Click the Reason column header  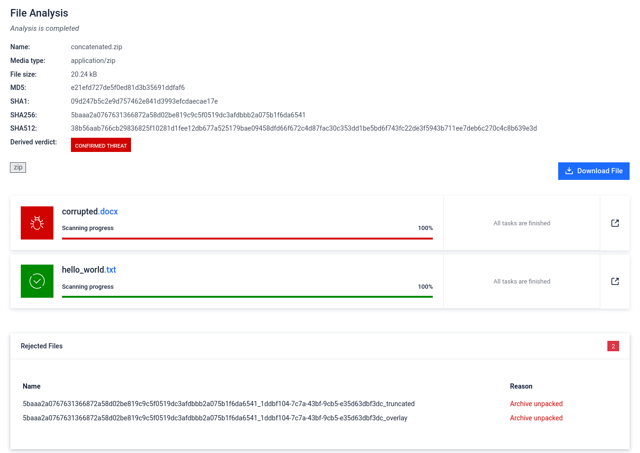pos(521,386)
